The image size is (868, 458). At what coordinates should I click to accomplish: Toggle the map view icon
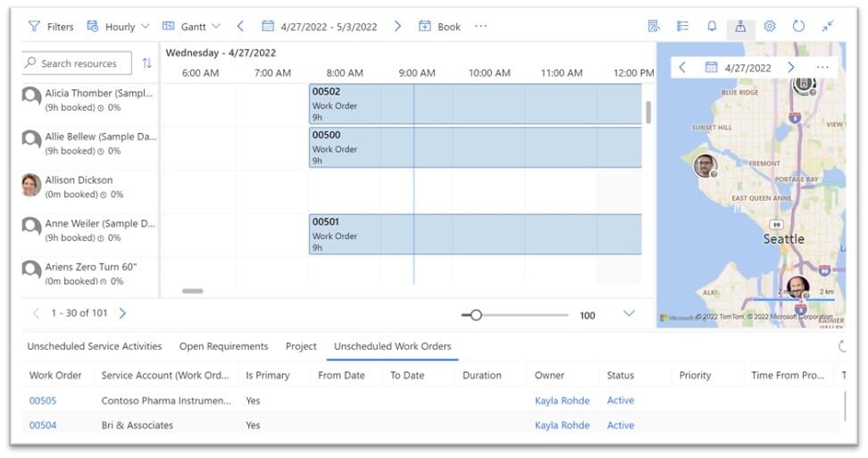pyautogui.click(x=740, y=27)
